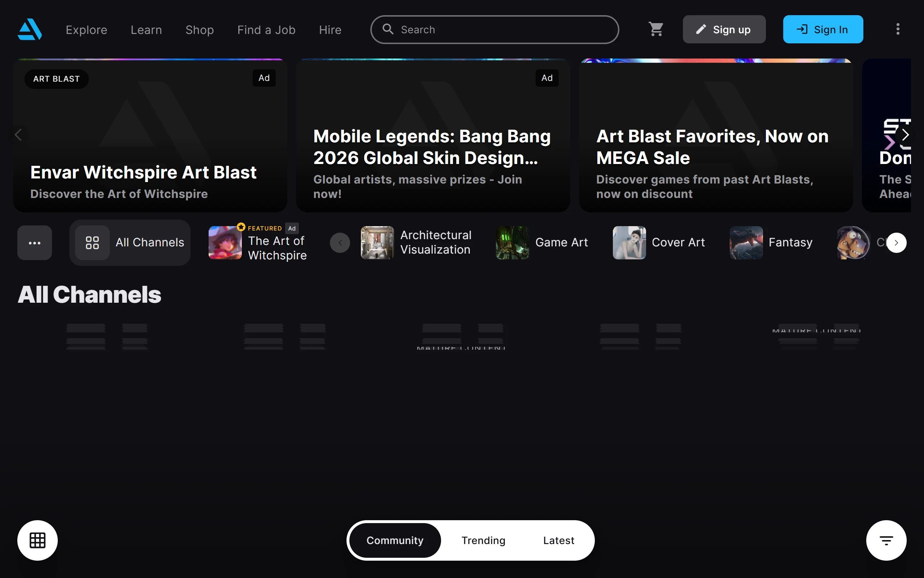Click the Game Art channel thumbnail
The width and height of the screenshot is (924, 578).
pyautogui.click(x=513, y=242)
